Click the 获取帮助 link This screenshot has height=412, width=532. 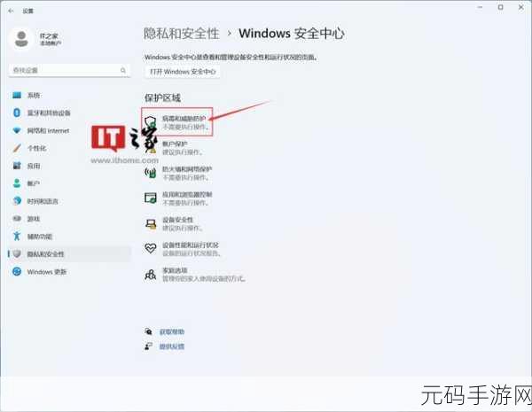[x=172, y=331]
